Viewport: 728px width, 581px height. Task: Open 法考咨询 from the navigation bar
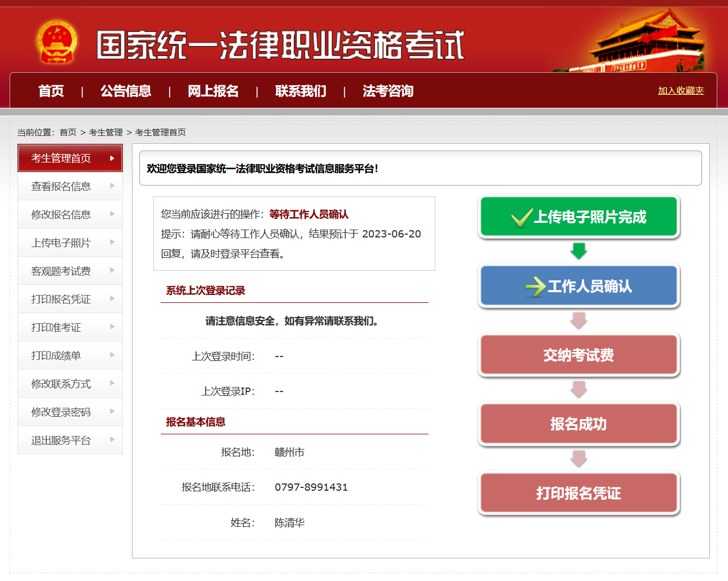(388, 91)
